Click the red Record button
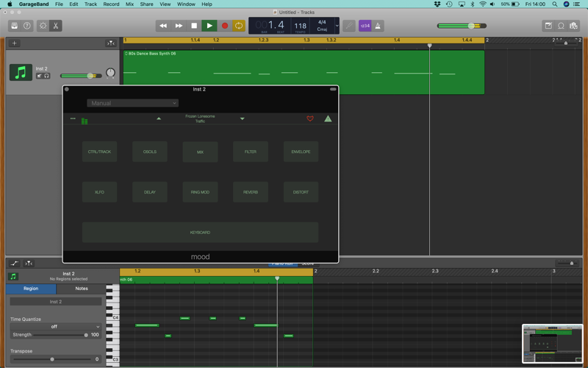Screen dimensions: 588x368 point(225,26)
